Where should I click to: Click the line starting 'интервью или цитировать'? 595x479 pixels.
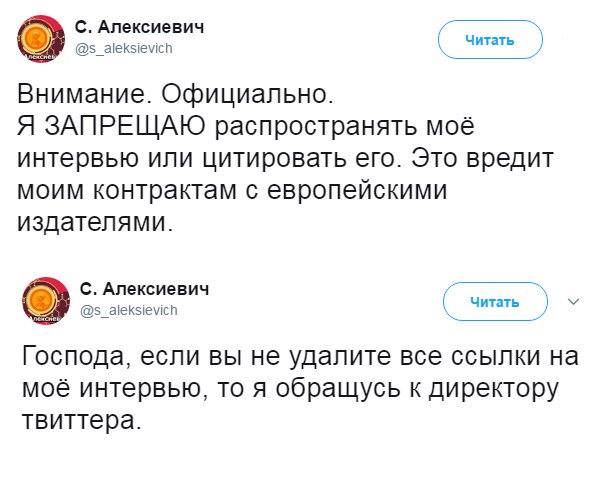click(285, 159)
